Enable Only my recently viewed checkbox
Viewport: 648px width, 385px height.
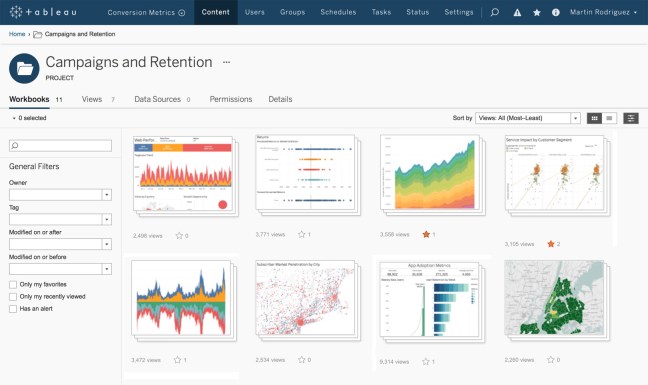coord(13,297)
